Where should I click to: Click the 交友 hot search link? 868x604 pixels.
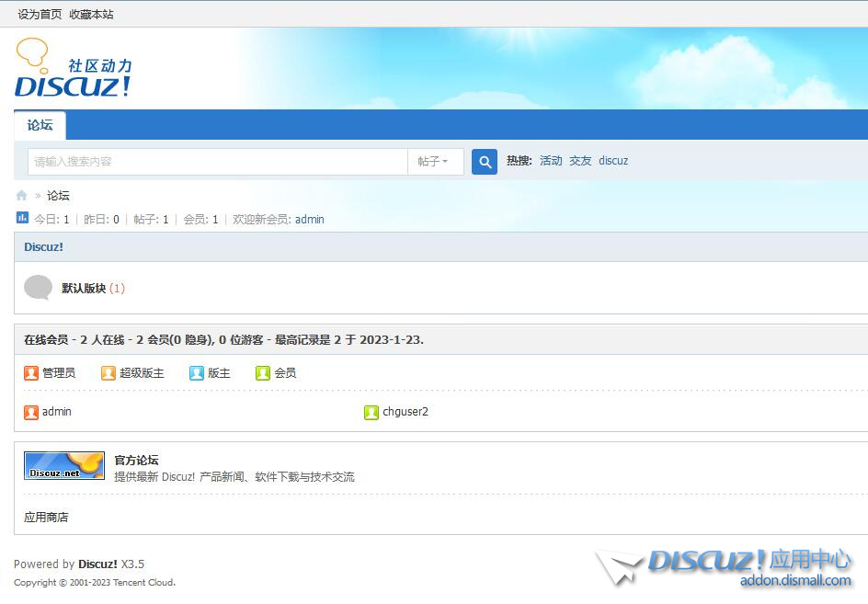(580, 161)
